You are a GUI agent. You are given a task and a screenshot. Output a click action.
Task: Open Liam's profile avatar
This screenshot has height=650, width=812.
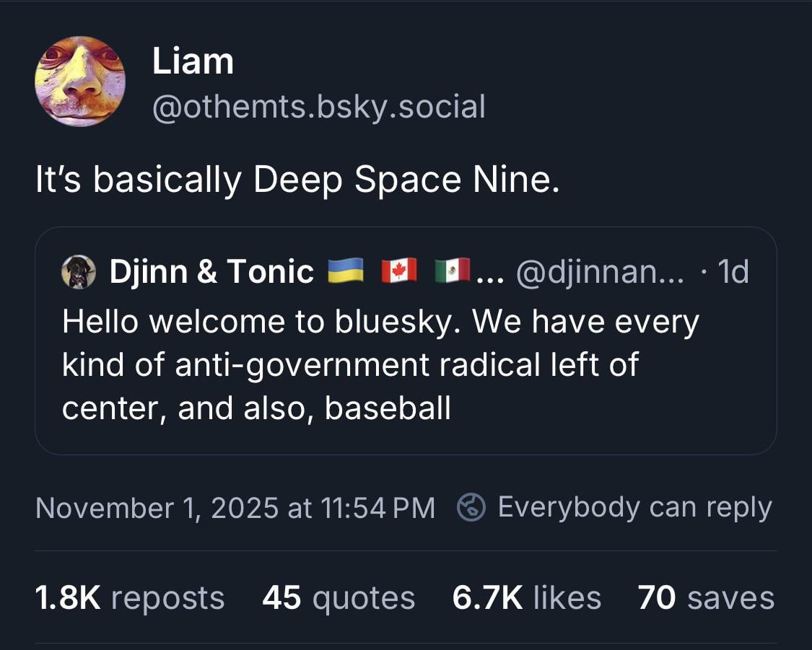(79, 82)
